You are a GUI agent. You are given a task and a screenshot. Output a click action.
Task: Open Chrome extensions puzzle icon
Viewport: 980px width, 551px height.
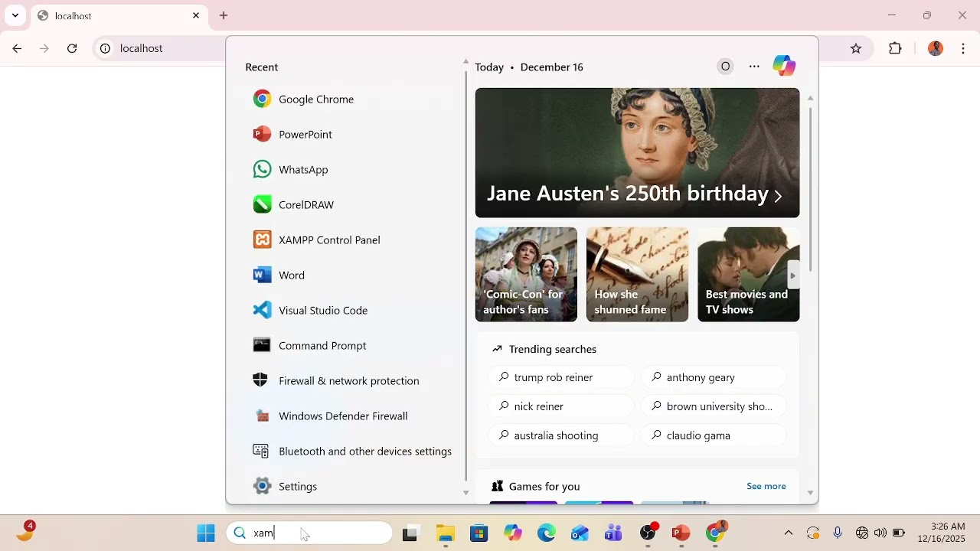[895, 48]
